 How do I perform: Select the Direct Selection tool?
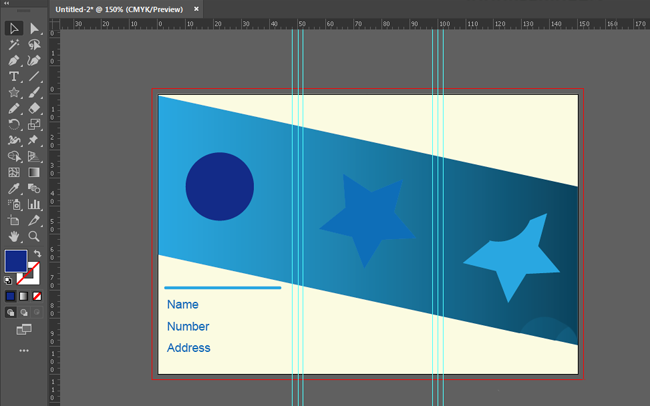(x=34, y=29)
